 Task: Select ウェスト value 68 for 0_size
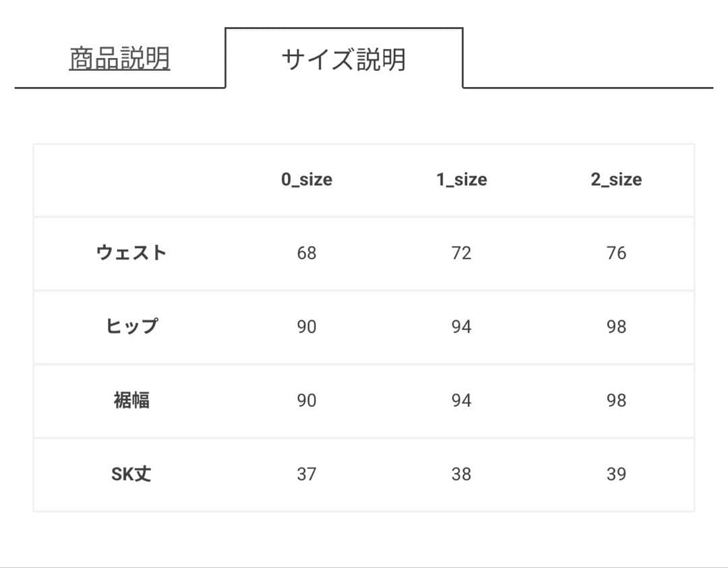click(x=307, y=253)
